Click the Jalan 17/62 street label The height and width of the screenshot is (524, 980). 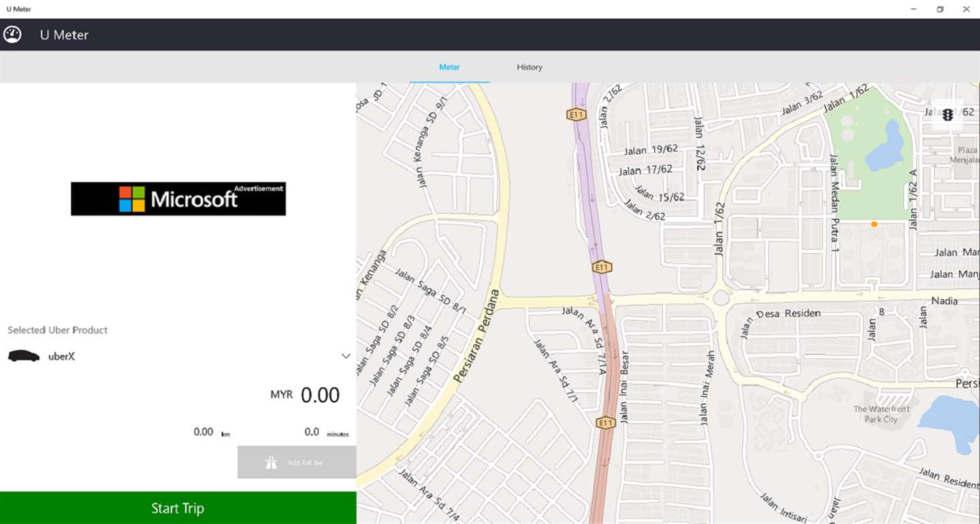point(646,169)
